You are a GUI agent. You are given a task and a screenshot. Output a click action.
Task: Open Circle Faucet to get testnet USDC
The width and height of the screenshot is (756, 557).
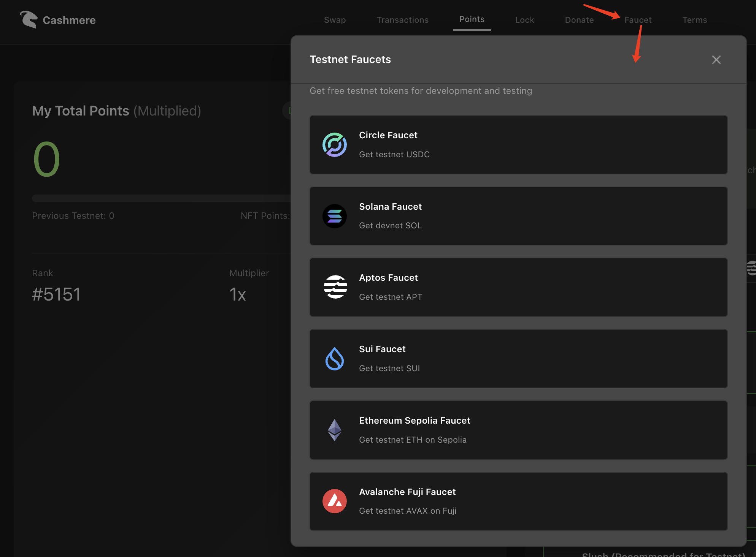(519, 145)
